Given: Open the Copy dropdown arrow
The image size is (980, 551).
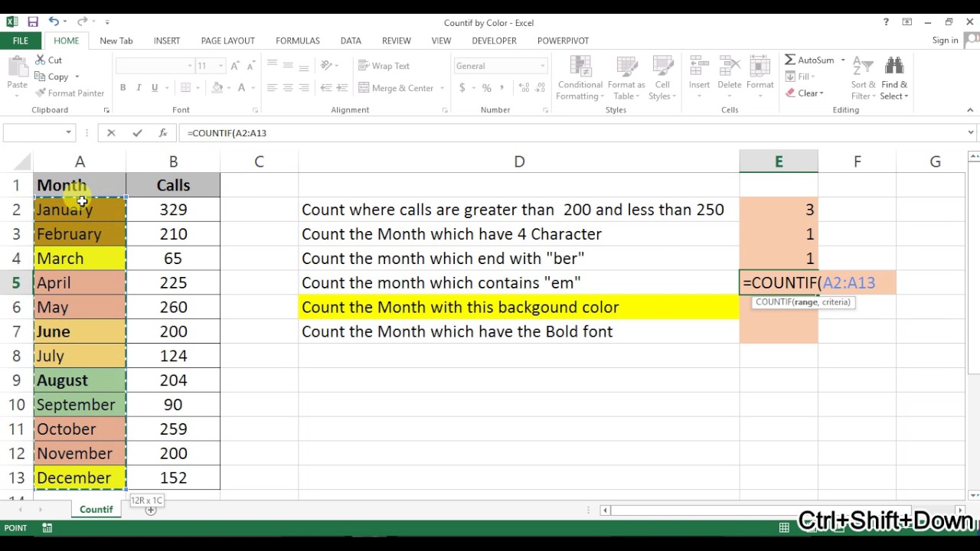Looking at the screenshot, I should point(77,77).
